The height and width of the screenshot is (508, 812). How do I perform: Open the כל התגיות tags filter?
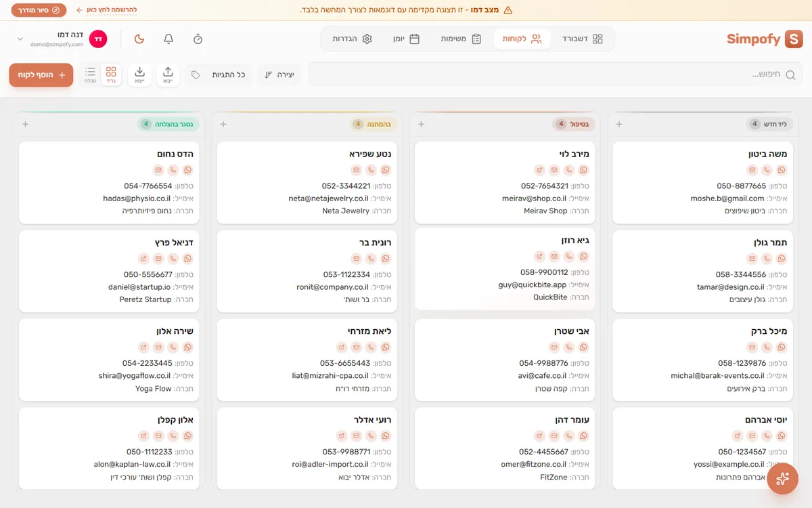pos(218,75)
